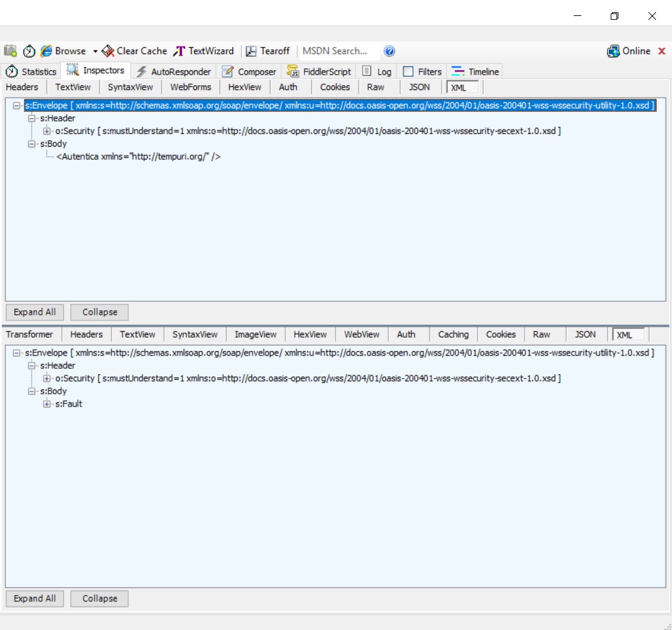Image resolution: width=672 pixels, height=630 pixels.
Task: Select response HexView tab
Action: (310, 334)
